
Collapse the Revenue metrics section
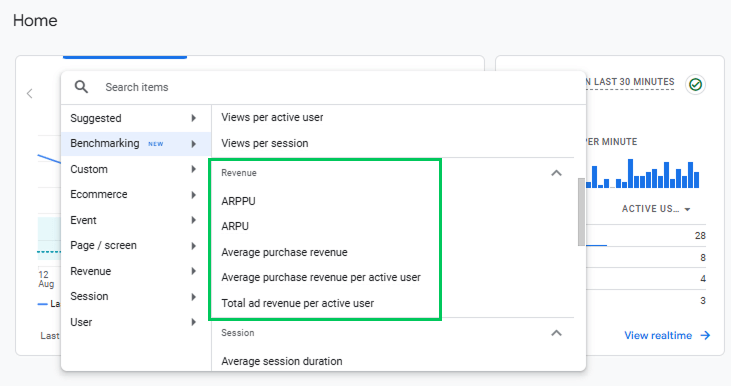pyautogui.click(x=556, y=173)
